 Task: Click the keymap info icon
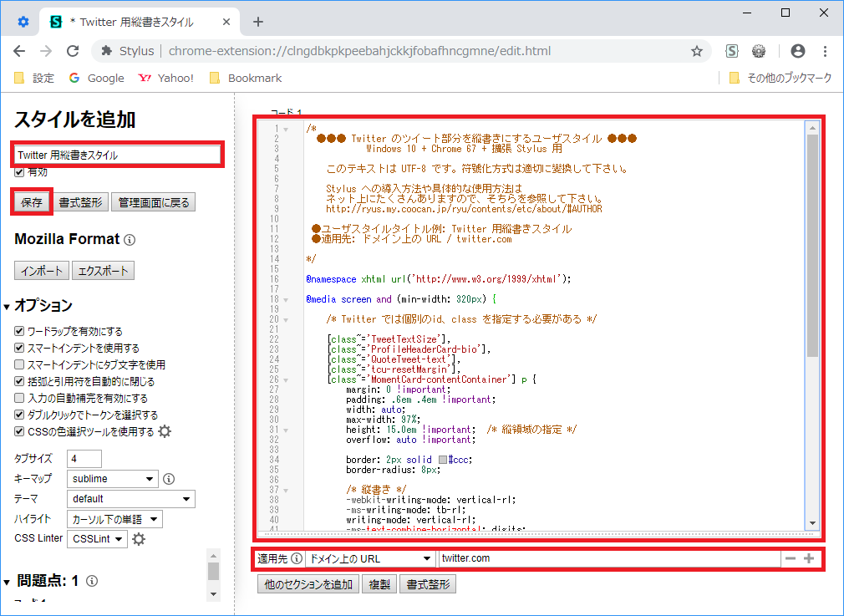[x=168, y=479]
